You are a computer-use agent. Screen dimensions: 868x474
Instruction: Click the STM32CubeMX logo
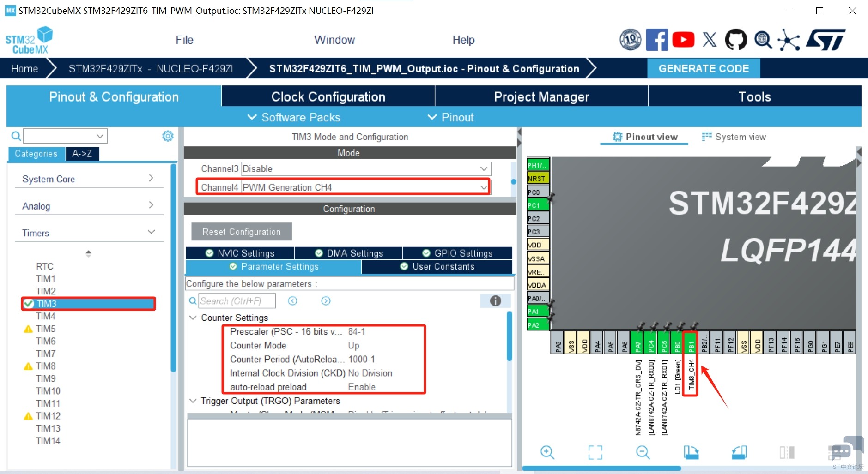pyautogui.click(x=29, y=41)
